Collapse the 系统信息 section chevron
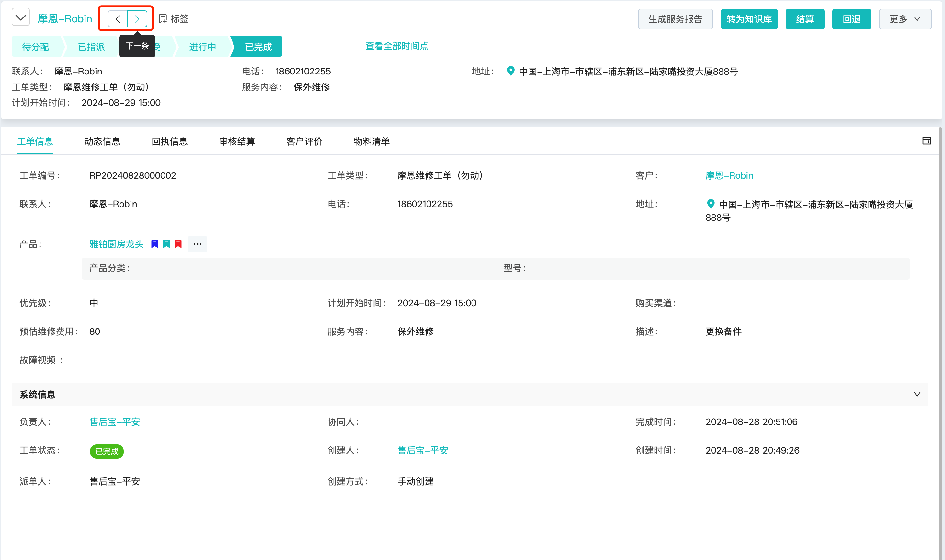Screen dimensions: 945x560 coord(917,394)
